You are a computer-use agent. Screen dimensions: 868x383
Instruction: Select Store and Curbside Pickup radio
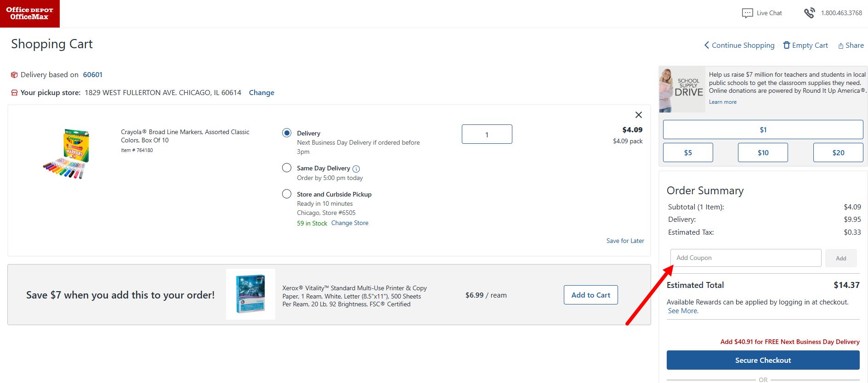click(x=287, y=194)
